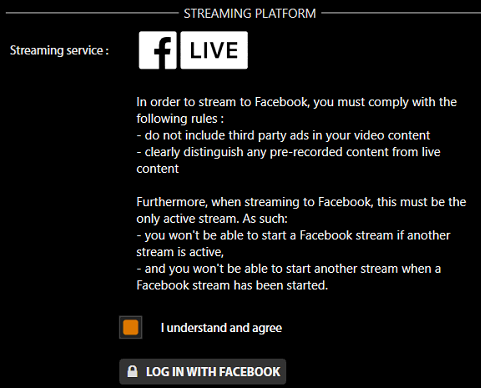Select the LIVE logo badge

coord(214,50)
